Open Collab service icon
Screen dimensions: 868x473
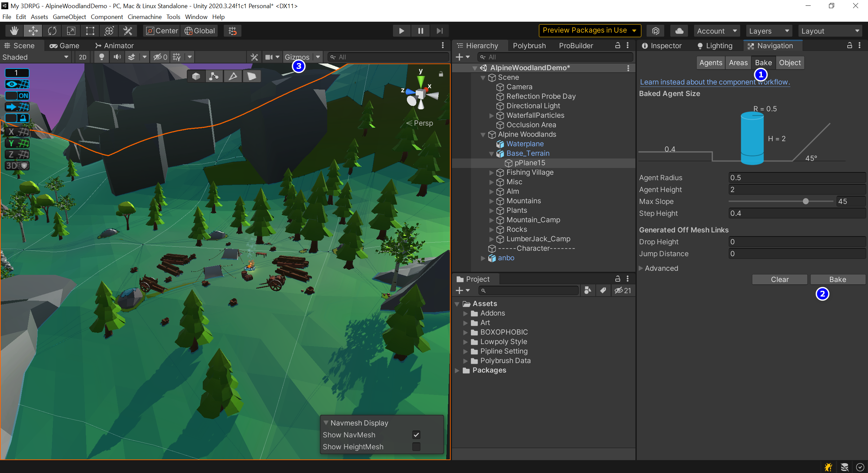(656, 31)
